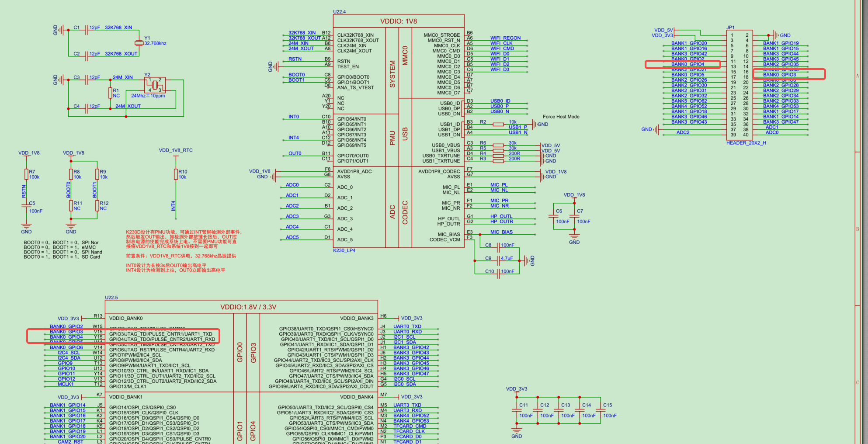Select the Force Host Mode annotation
The image size is (868, 444).
tap(561, 117)
